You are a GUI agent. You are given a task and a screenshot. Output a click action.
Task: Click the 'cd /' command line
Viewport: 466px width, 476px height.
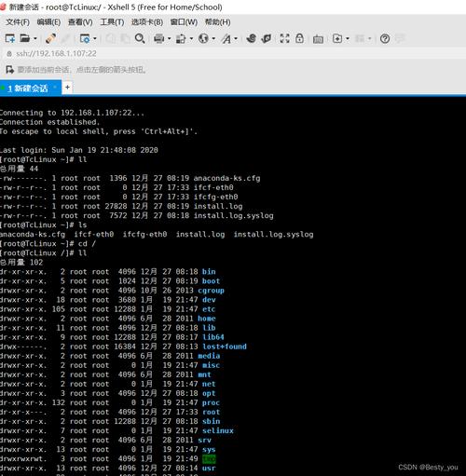pos(48,244)
